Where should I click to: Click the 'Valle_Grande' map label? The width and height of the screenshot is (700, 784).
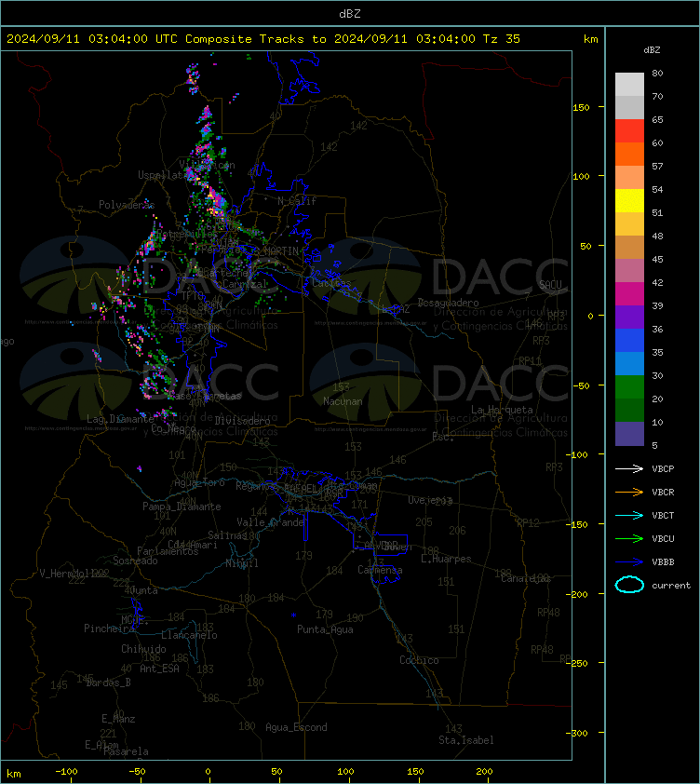coord(271,522)
